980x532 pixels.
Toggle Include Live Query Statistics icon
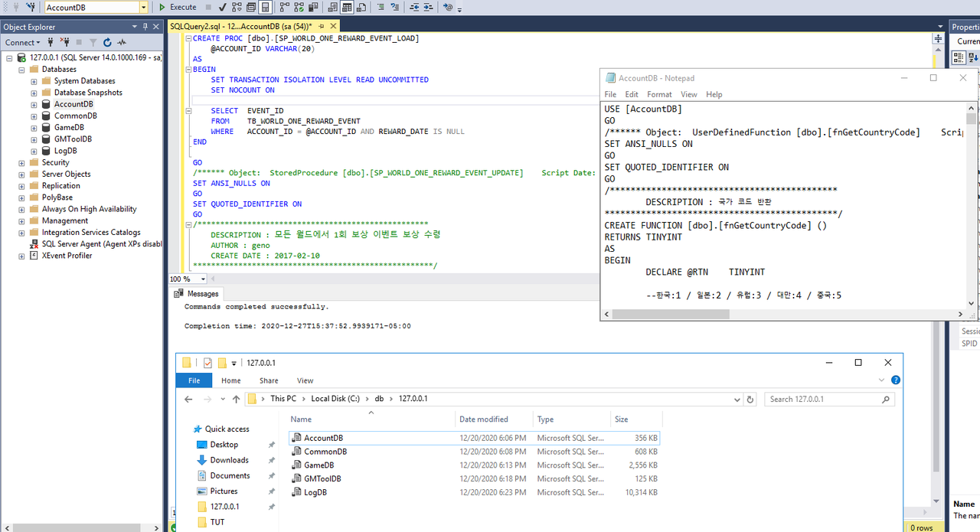tap(299, 7)
